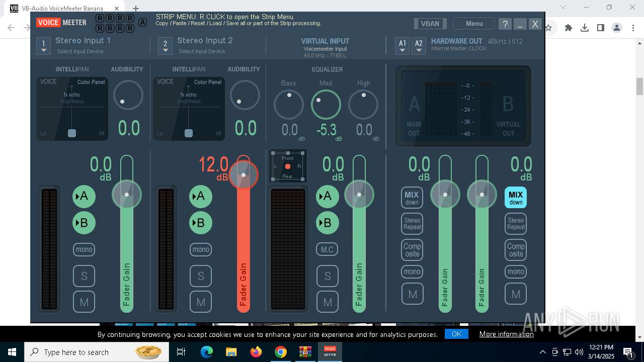Click Audibility knob on Stereo Input 2
The width and height of the screenshot is (644, 362).
[x=245, y=95]
